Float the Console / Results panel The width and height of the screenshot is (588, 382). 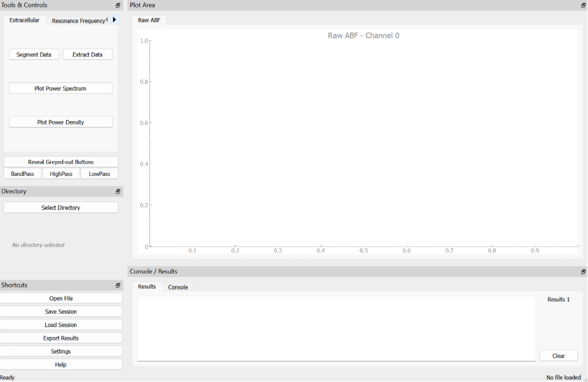583,271
